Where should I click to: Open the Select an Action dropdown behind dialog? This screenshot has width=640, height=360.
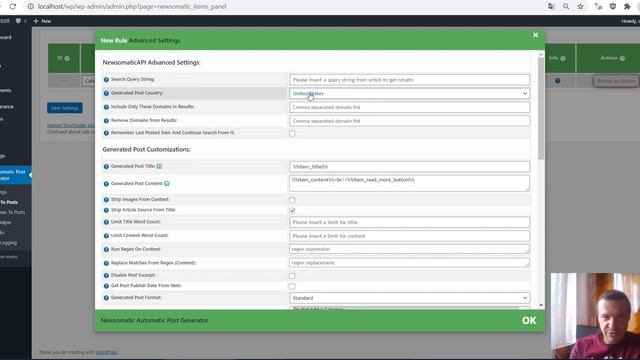point(616,81)
